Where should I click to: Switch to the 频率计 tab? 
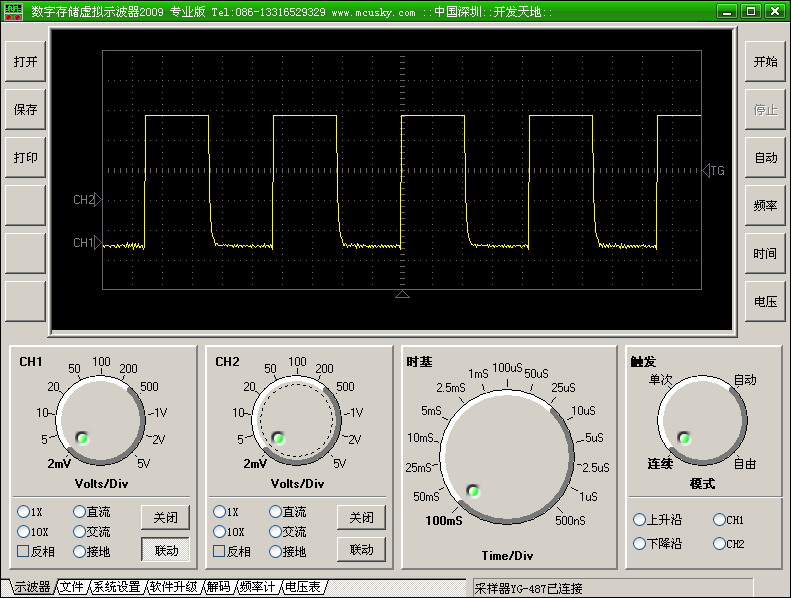point(256,587)
